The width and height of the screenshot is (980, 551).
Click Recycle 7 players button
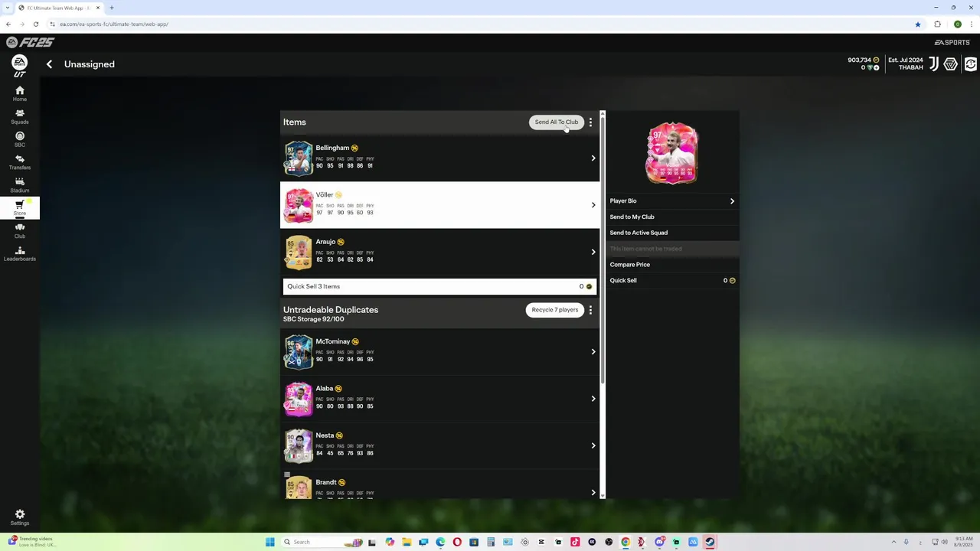coord(555,310)
